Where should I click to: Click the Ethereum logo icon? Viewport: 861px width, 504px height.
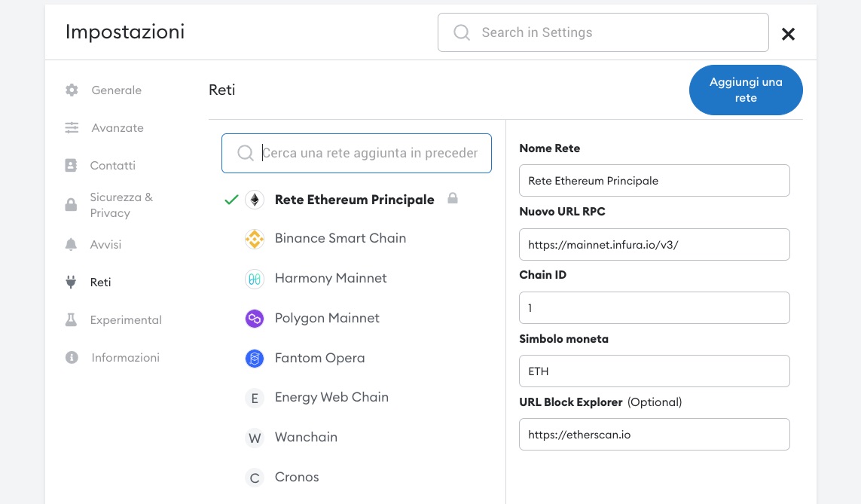click(255, 200)
